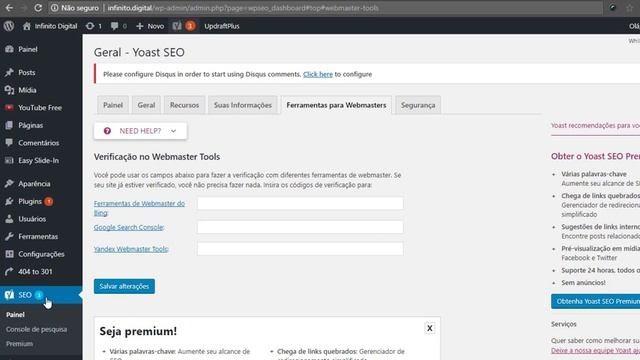Click the Plugins icon in sidebar
The width and height of the screenshot is (640, 360).
pos(9,201)
